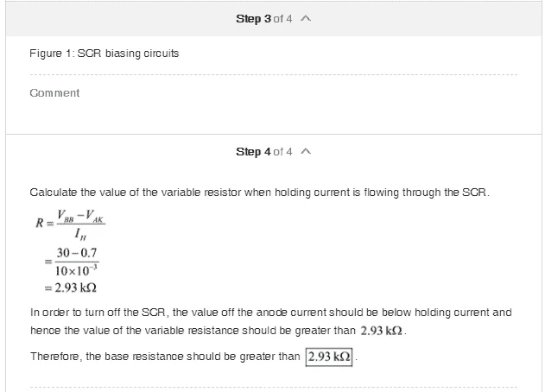Viewport: 545px width, 392px height.
Task: Click the inline 2.93 kΩ after 'greater than'
Action: tap(381, 331)
